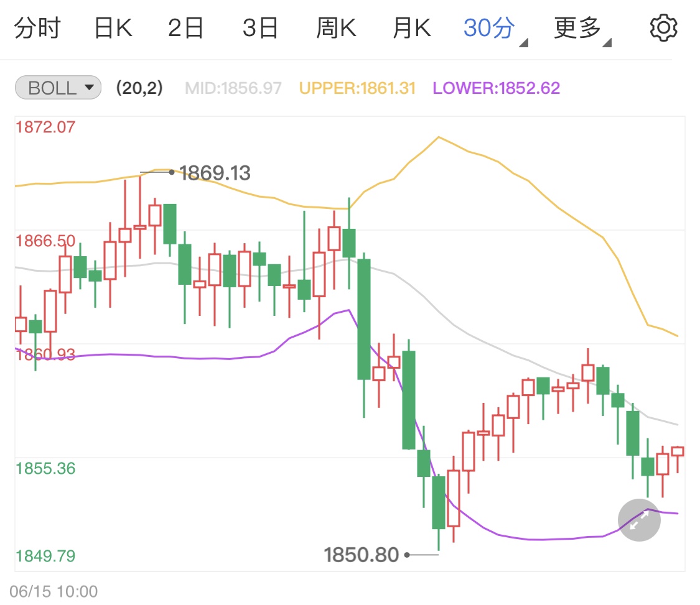Click the 1869.13 high price label

click(215, 173)
